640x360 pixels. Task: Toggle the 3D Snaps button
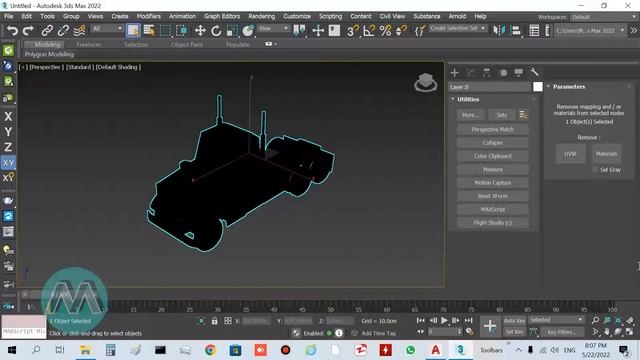pos(353,31)
